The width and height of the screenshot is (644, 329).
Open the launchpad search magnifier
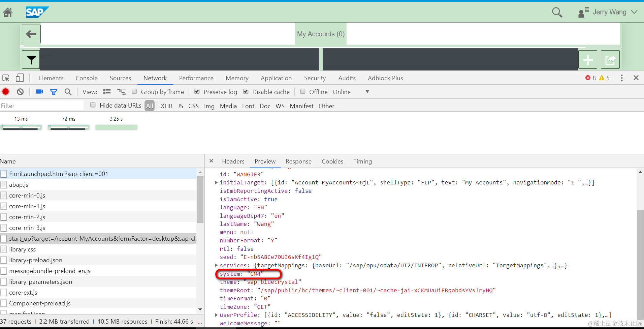(x=557, y=12)
